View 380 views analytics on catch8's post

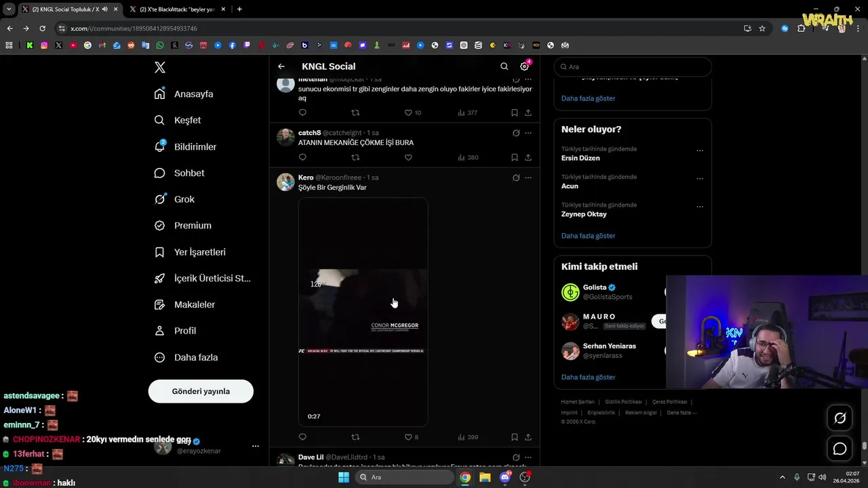point(468,157)
